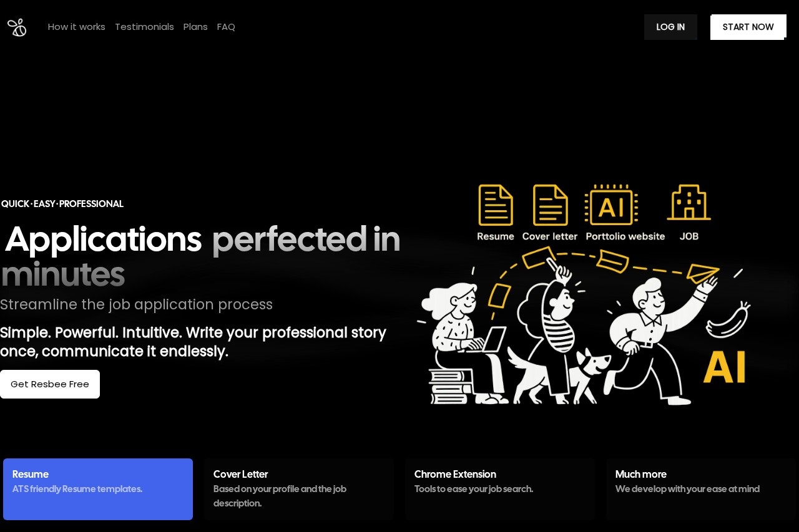The height and width of the screenshot is (532, 799).
Task: Click the AI chip Portfolio website icon
Action: [x=611, y=205]
